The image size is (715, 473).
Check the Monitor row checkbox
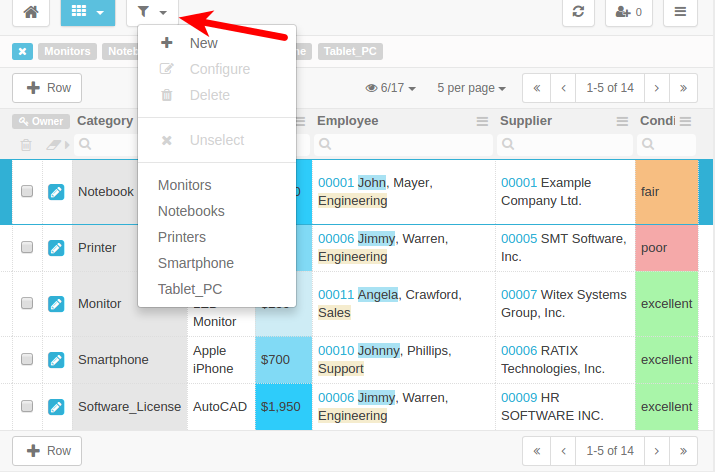27,303
